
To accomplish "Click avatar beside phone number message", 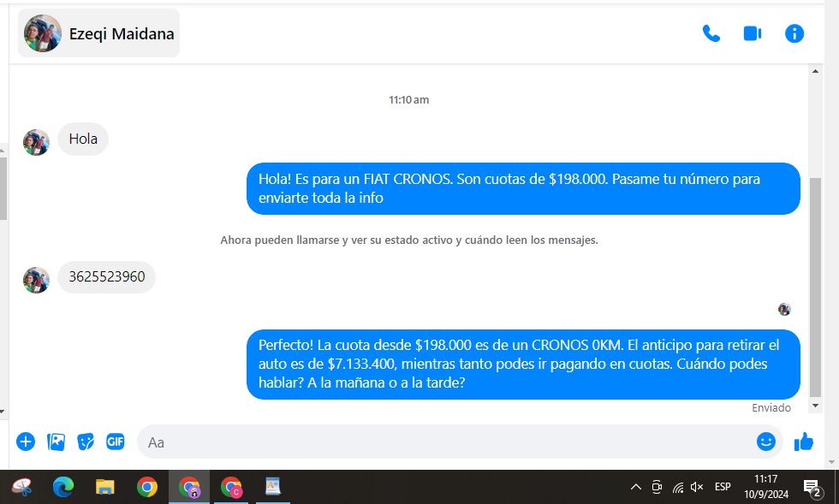I will (36, 281).
